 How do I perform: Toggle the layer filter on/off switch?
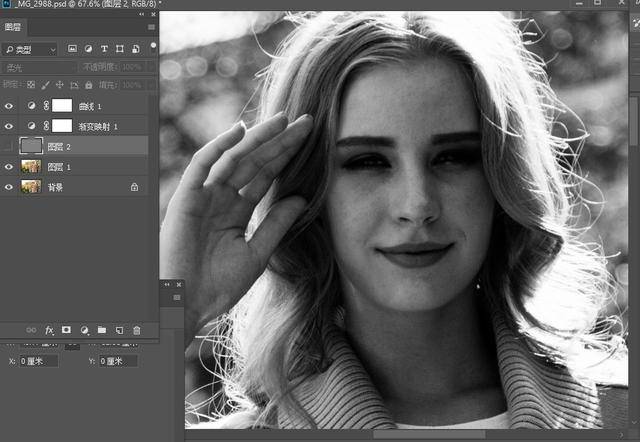[x=153, y=46]
